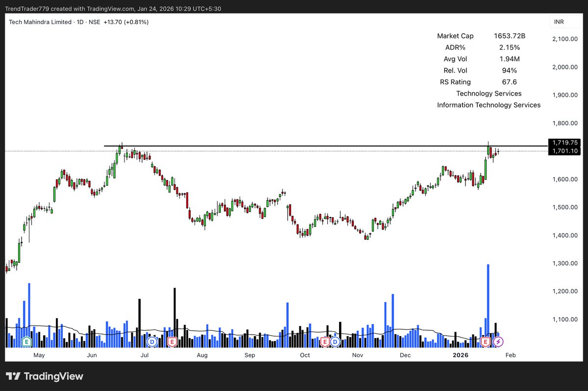Image resolution: width=588 pixels, height=391 pixels.
Task: Click the 1,701.10 current price label
Action: coord(565,151)
